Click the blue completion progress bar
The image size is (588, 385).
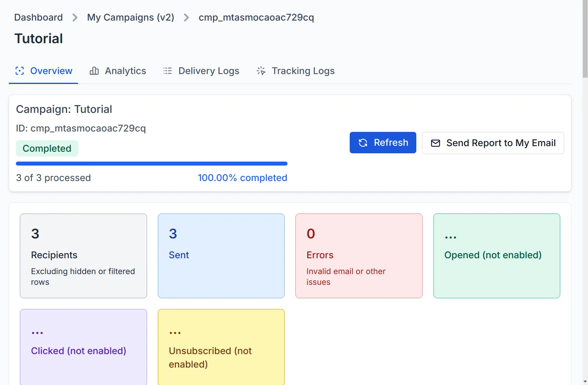click(151, 163)
